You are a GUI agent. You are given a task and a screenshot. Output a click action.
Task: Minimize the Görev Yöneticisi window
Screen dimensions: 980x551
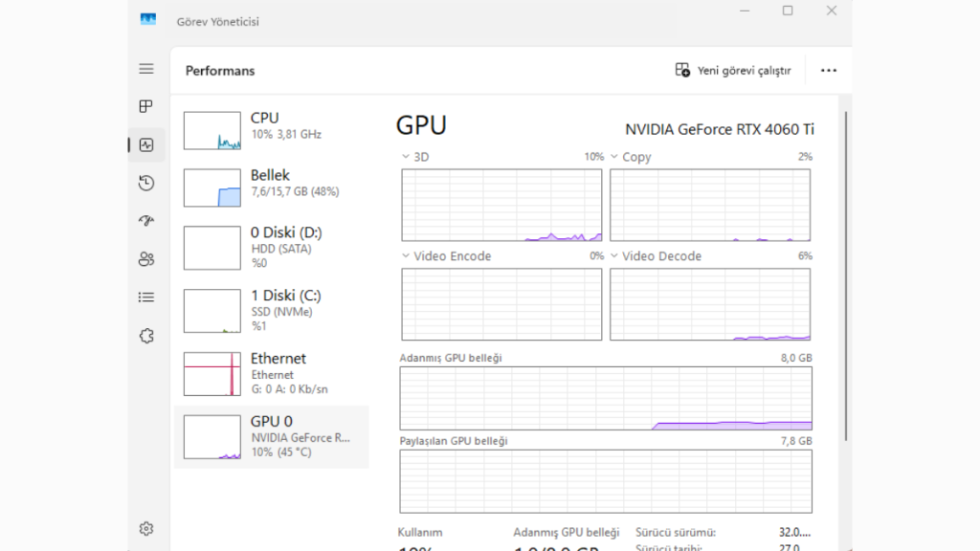[745, 11]
